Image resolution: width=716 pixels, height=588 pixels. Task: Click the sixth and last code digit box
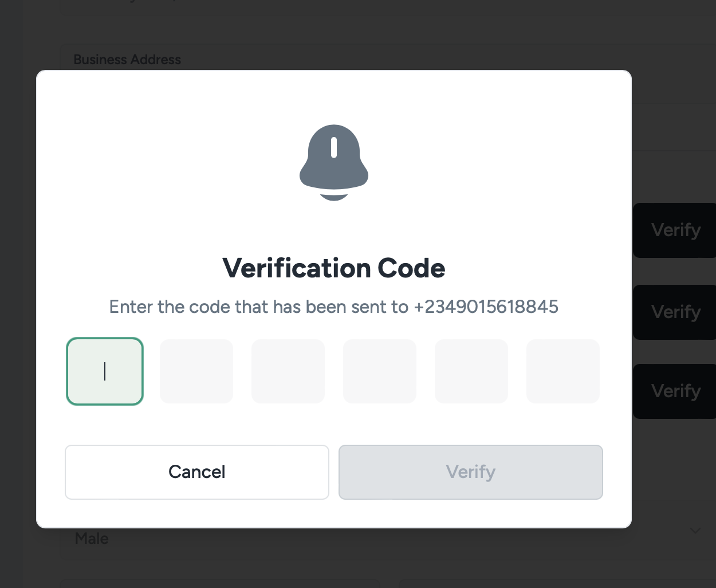coord(563,371)
